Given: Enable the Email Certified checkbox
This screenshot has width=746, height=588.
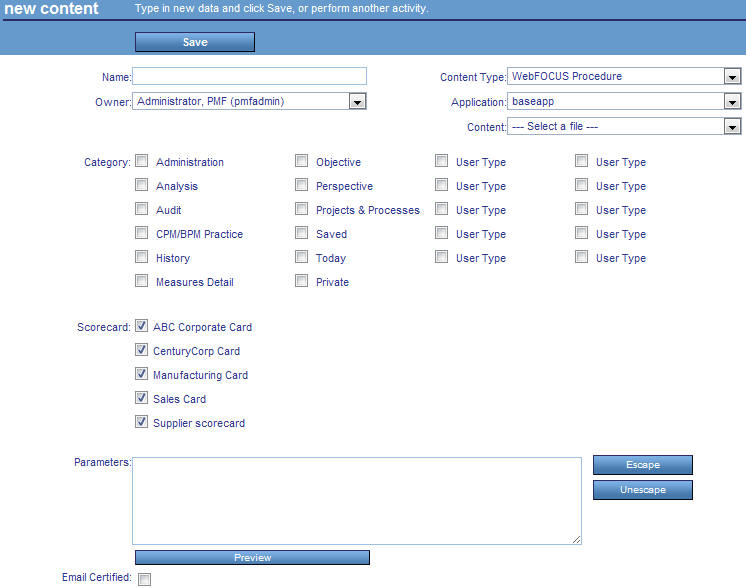Looking at the screenshot, I should pos(144,579).
